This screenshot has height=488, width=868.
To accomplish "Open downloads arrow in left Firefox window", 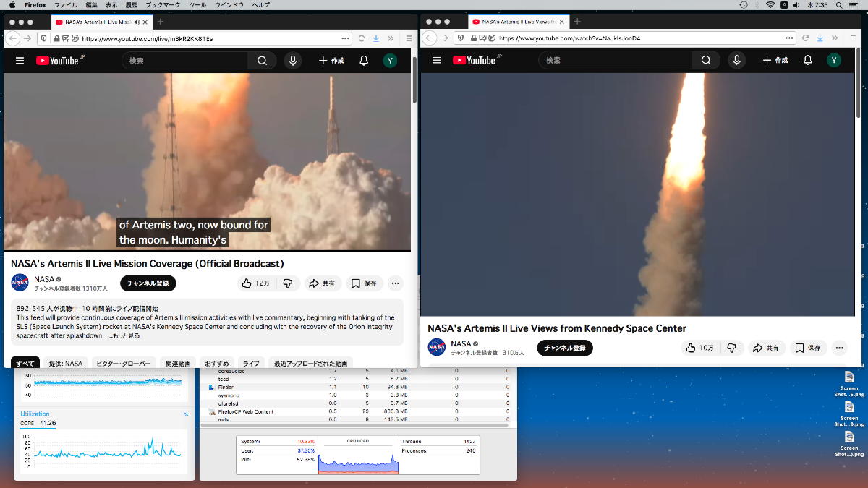I will (376, 38).
